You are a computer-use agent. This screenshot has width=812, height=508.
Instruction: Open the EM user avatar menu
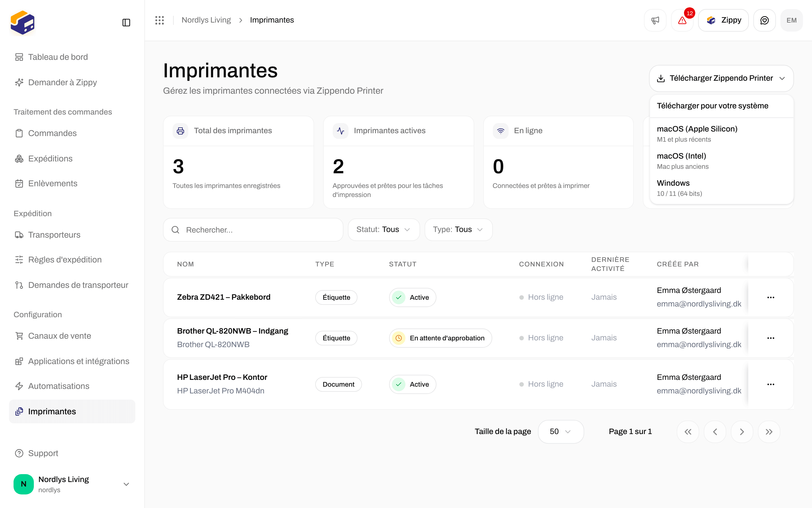(x=791, y=20)
